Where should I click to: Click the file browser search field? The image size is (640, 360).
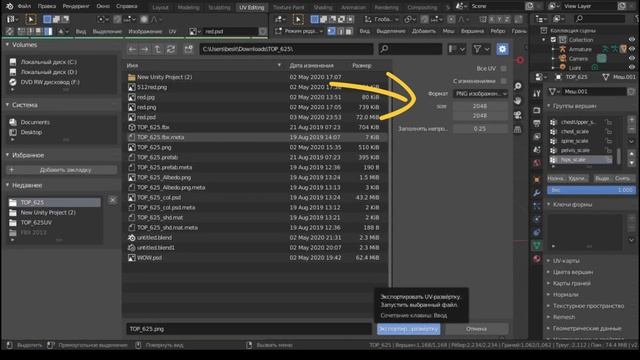(x=410, y=49)
